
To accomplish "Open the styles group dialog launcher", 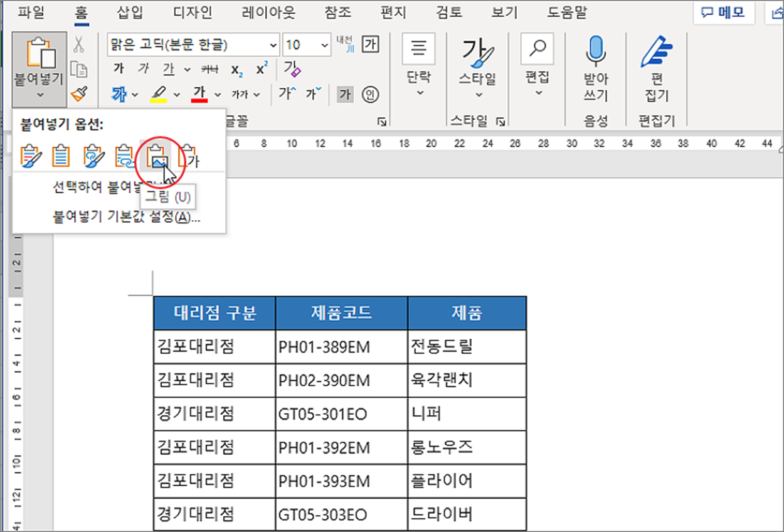I will click(x=501, y=121).
